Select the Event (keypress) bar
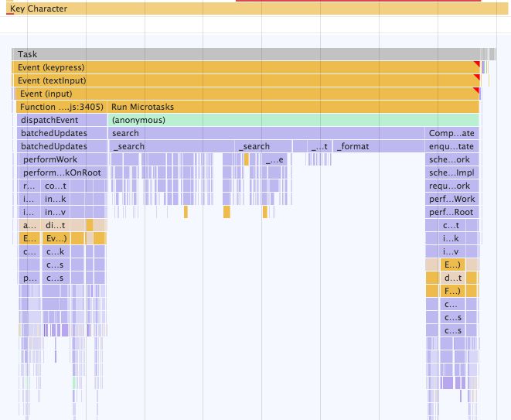The image size is (511, 420). click(232, 68)
